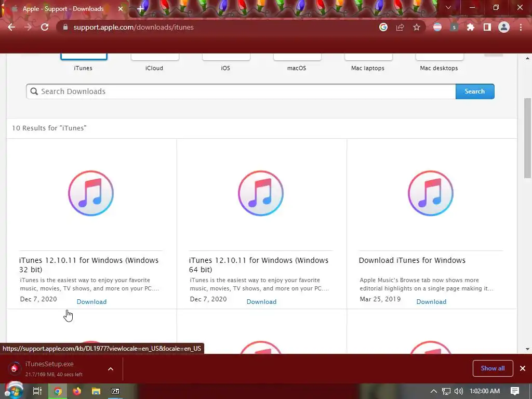This screenshot has height=399, width=532.
Task: Open Chrome three-dot menu
Action: pyautogui.click(x=521, y=27)
